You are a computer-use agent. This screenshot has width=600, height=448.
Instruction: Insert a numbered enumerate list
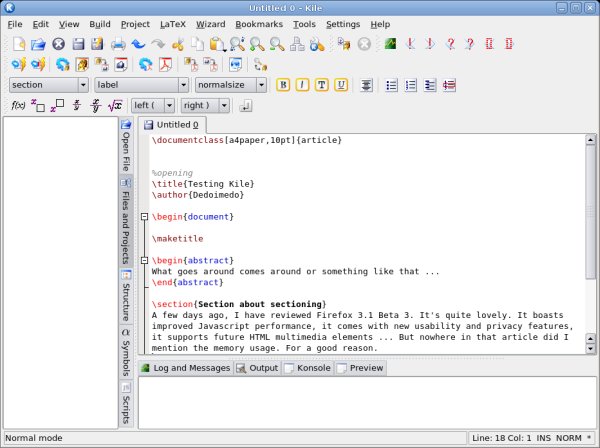tap(410, 85)
